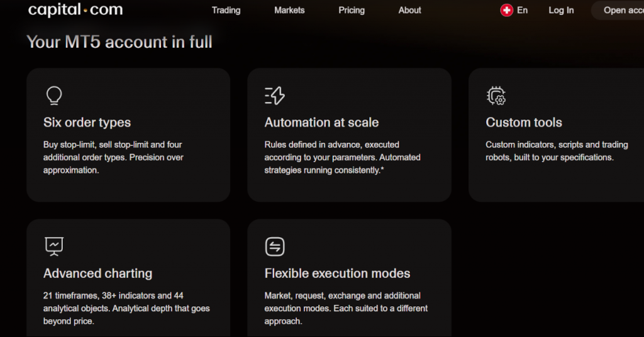Viewport: 644px width, 337px height.
Task: Click the Your MT5 account in full title
Action: [119, 42]
